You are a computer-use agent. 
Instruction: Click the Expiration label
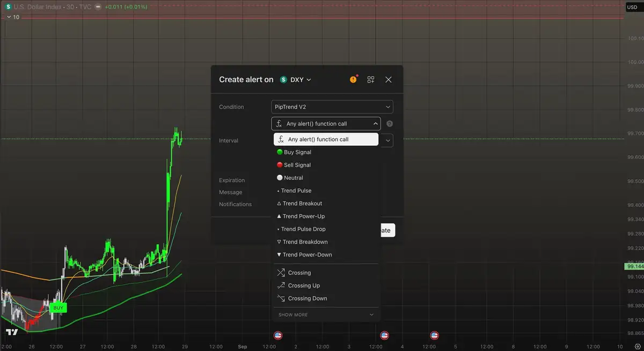pos(232,180)
